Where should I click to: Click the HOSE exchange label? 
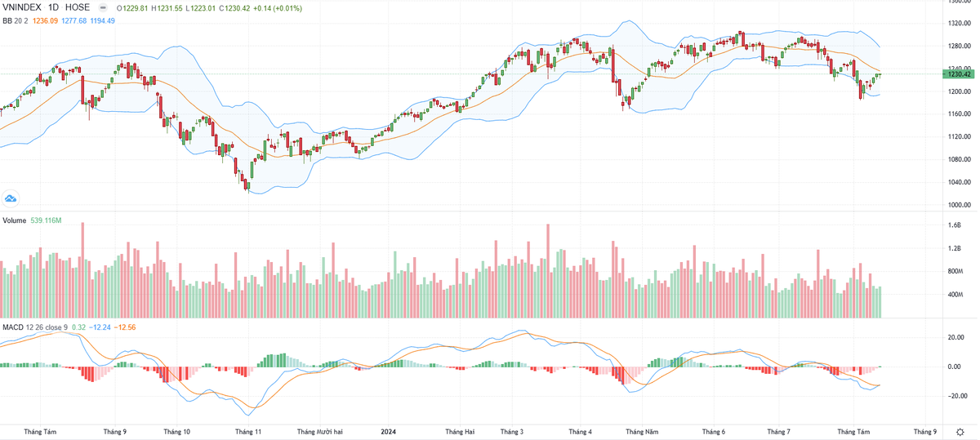(78, 8)
